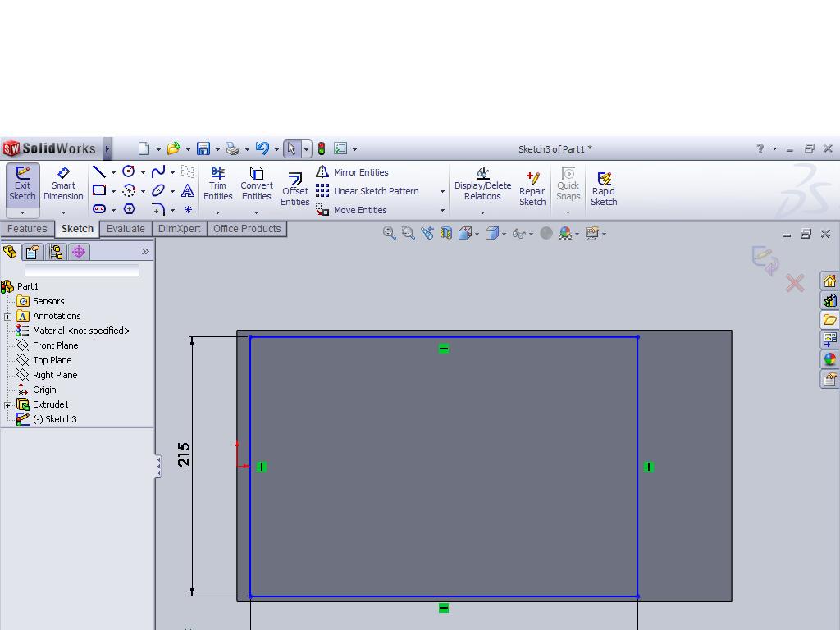The image size is (840, 630).
Task: Click the Zoom to Fit icon
Action: tap(389, 233)
